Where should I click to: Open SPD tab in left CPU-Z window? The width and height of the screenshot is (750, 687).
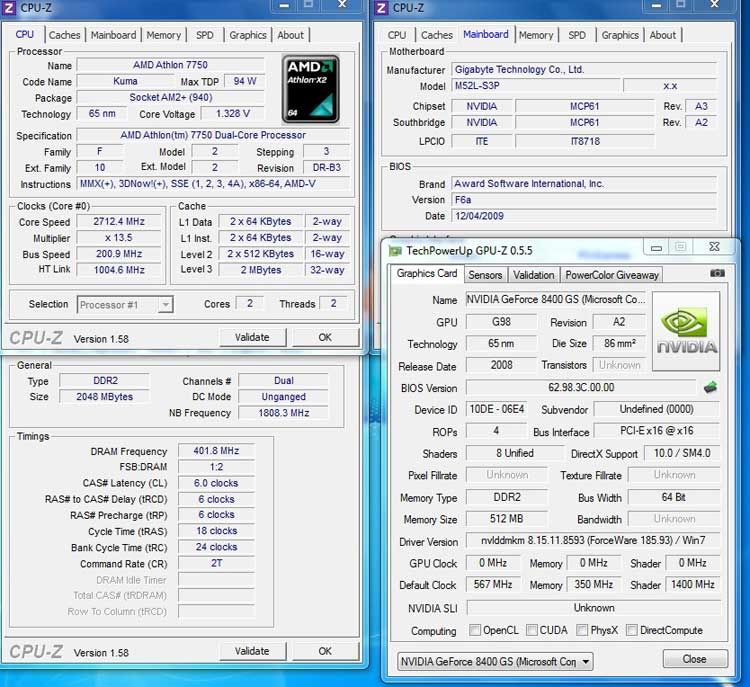click(205, 35)
